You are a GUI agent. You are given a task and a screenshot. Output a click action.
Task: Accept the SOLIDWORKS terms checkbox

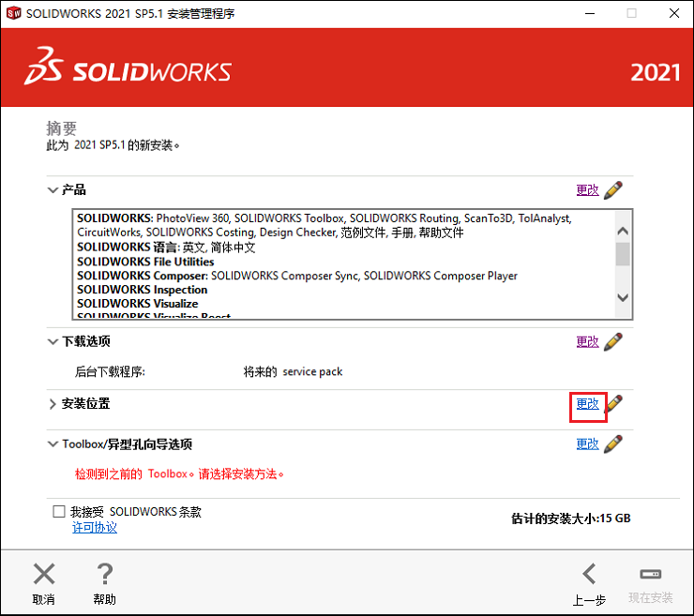coord(59,512)
